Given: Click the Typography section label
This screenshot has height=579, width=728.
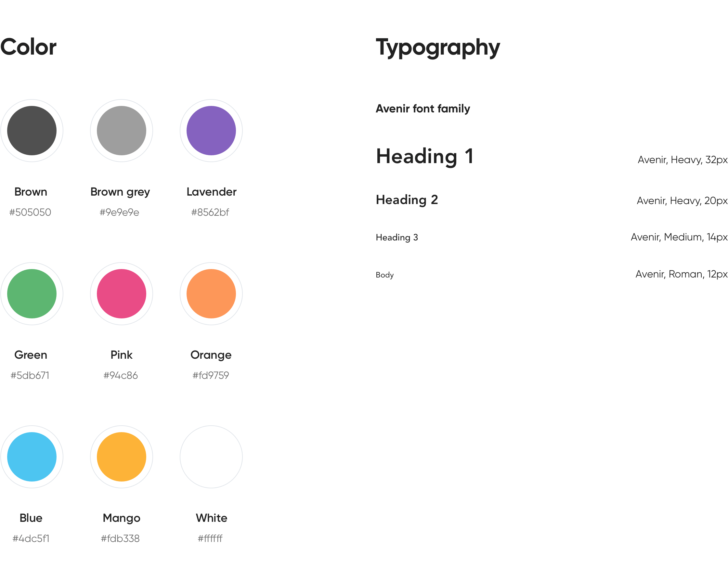Looking at the screenshot, I should [x=438, y=47].
